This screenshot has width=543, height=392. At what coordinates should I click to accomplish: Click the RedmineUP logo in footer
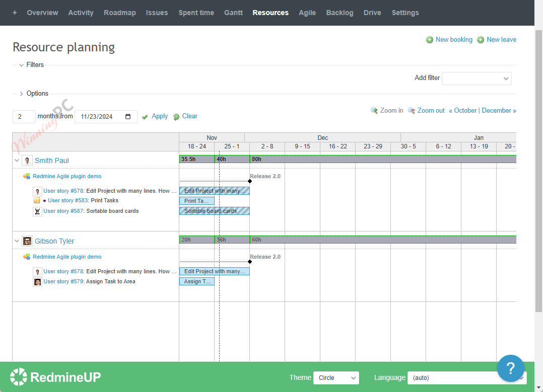[55, 376]
